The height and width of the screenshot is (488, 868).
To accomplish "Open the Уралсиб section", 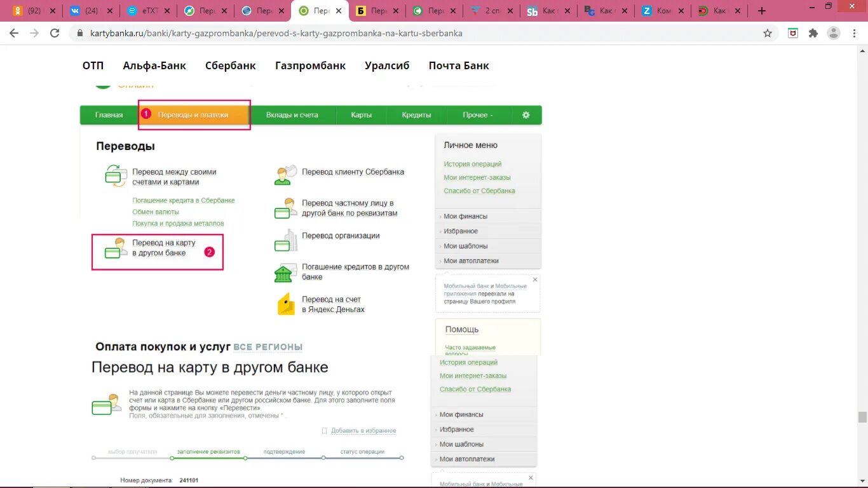I will click(387, 65).
